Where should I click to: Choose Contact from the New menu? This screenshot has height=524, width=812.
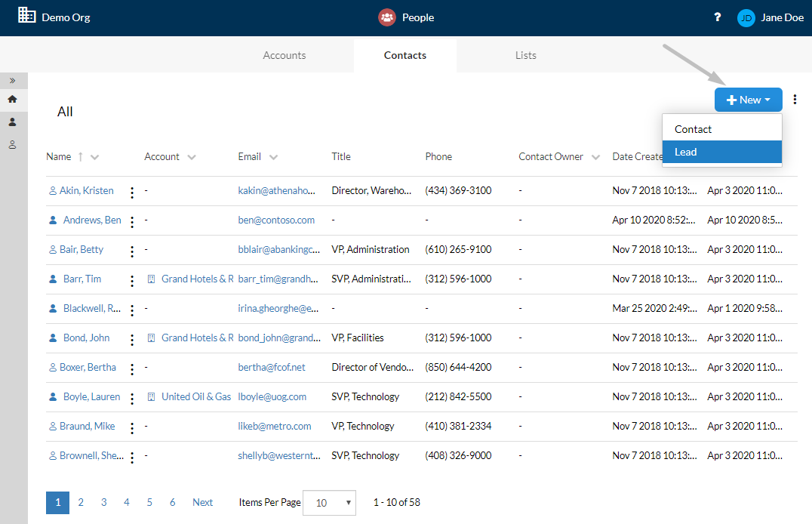click(x=722, y=129)
